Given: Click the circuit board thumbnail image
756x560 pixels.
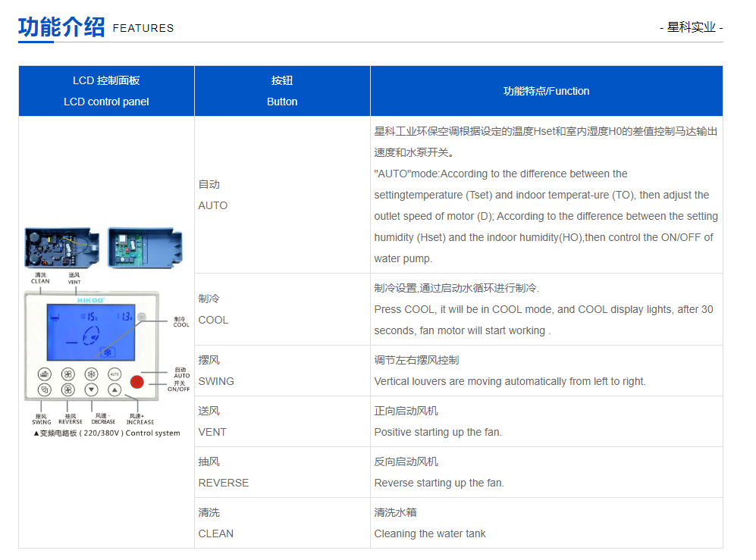Looking at the screenshot, I should click(61, 246).
